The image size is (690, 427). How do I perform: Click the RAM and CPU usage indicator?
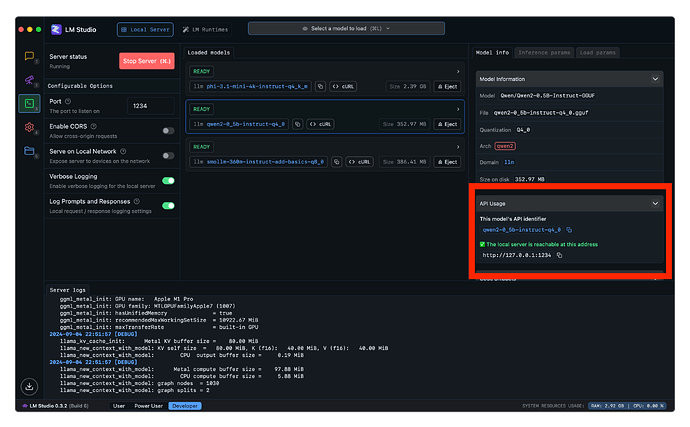[x=627, y=406]
